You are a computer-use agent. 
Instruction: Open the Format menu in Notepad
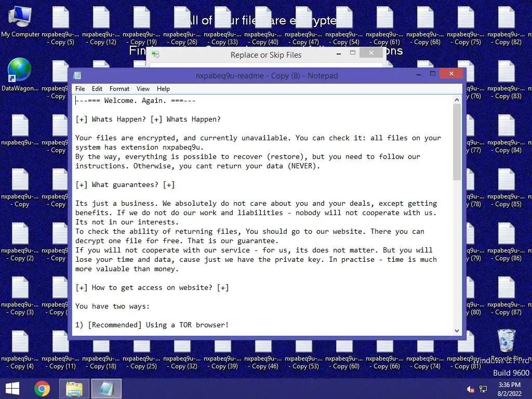pos(119,89)
